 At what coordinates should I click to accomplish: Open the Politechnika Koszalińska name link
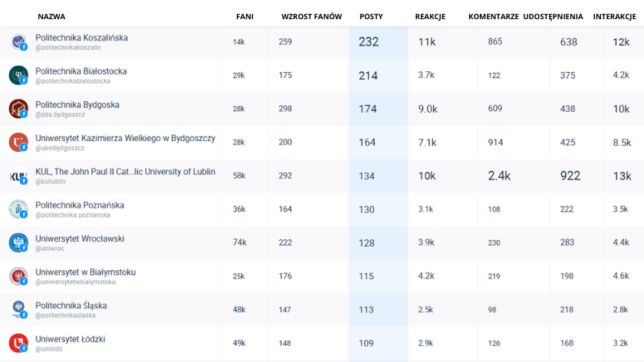click(x=81, y=38)
